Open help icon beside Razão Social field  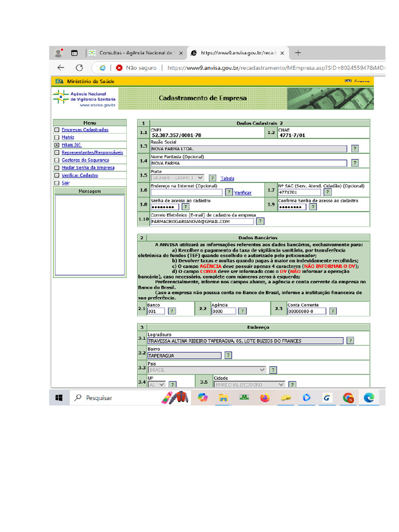pyautogui.click(x=355, y=149)
